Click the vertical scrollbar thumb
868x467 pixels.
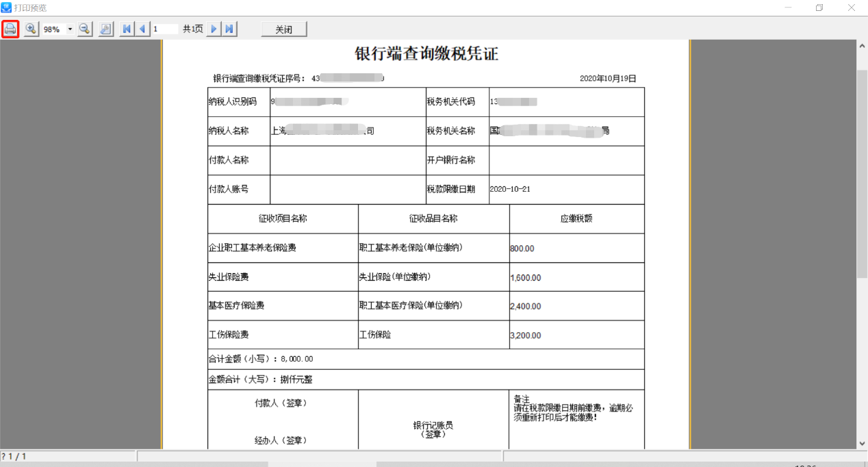click(x=862, y=171)
